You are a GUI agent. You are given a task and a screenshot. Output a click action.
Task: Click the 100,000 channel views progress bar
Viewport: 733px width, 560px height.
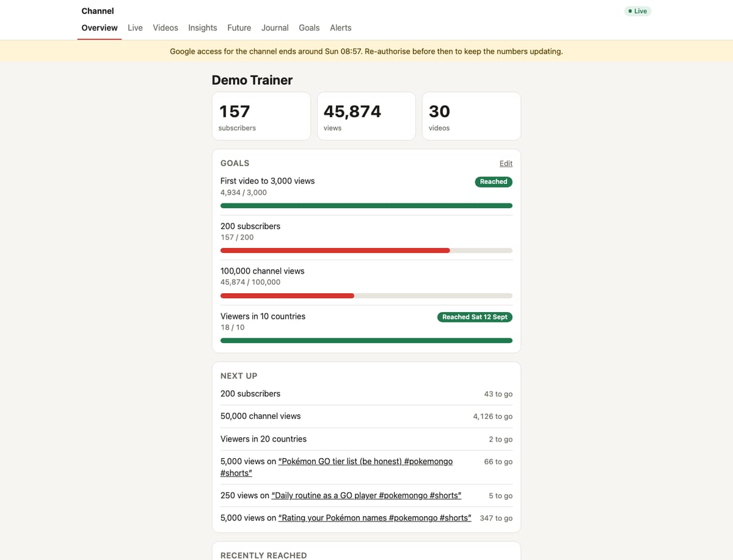366,296
